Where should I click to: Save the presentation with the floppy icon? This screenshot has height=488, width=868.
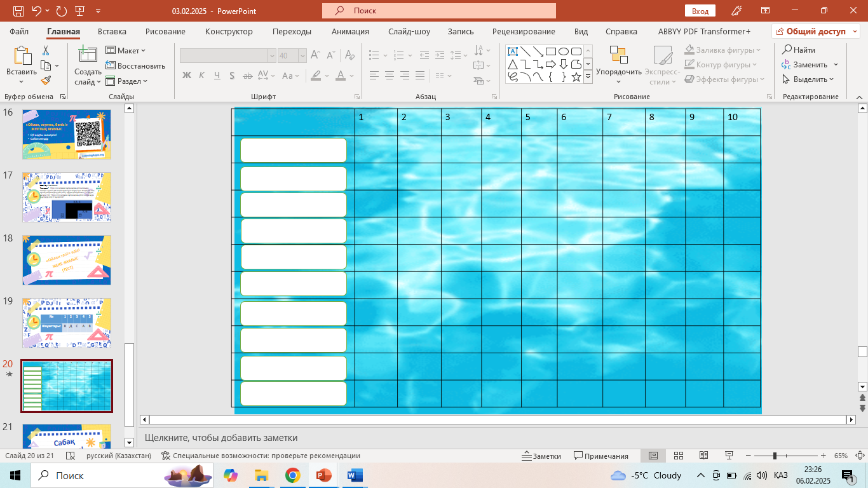point(18,11)
